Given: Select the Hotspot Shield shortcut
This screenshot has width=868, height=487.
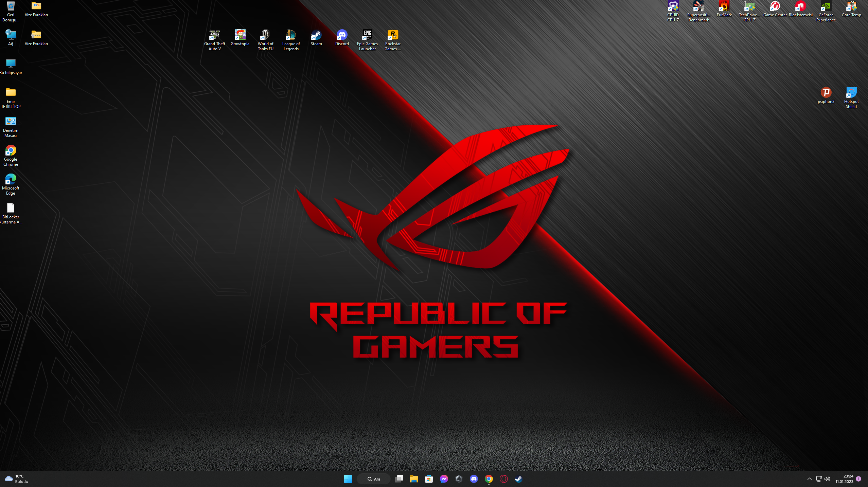Looking at the screenshot, I should click(851, 98).
